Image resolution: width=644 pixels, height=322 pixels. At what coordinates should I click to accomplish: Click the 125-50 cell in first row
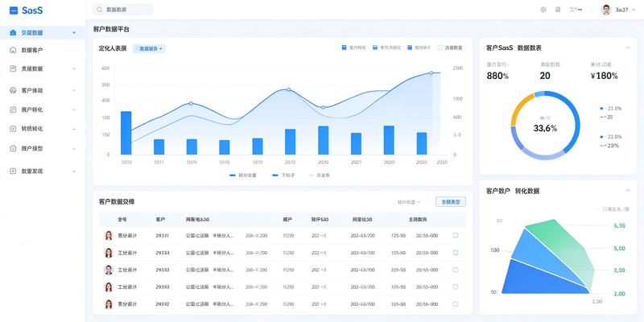(398, 235)
